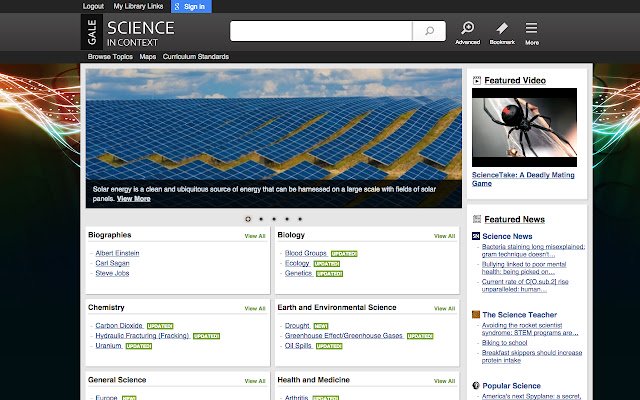Screen dimensions: 640x400
Task: Open the Maps menu item
Action: (148, 57)
